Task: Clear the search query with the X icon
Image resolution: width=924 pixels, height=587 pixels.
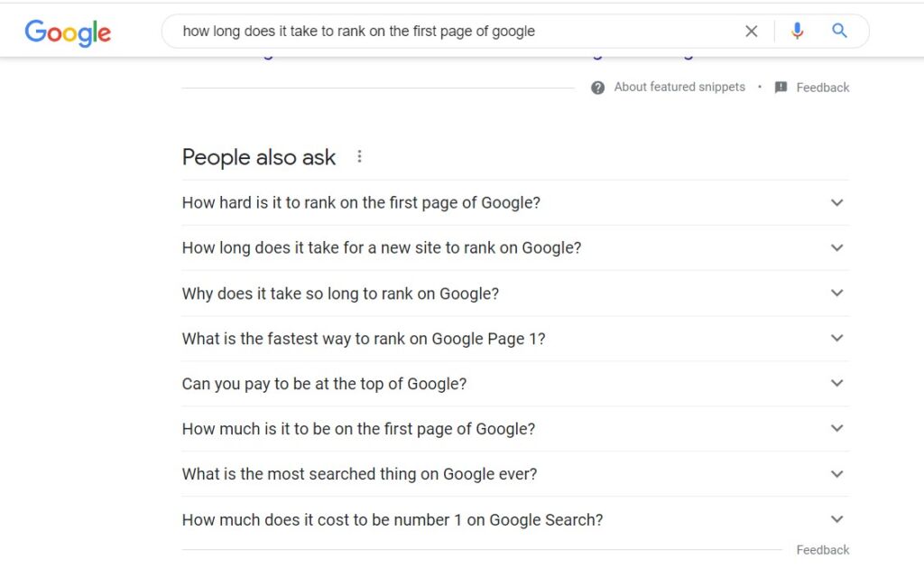Action: [752, 30]
